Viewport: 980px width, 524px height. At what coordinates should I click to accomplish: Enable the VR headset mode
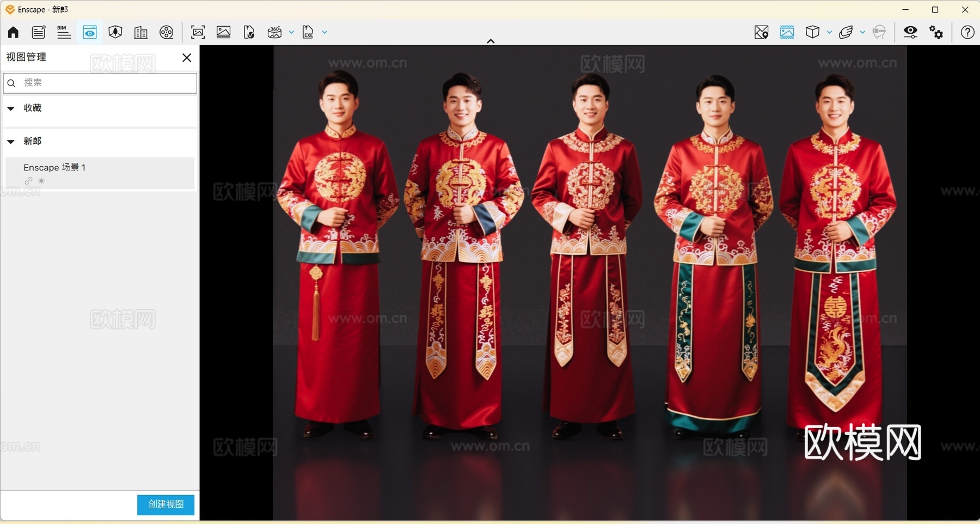pos(879,32)
